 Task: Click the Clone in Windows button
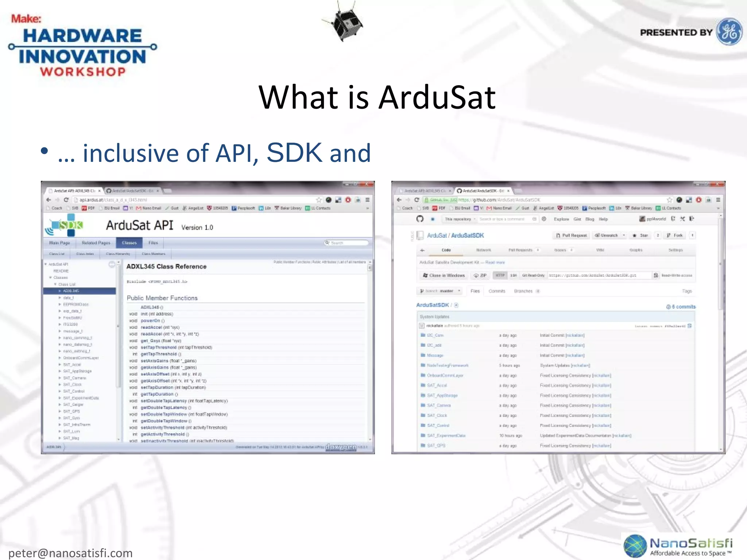pyautogui.click(x=444, y=275)
